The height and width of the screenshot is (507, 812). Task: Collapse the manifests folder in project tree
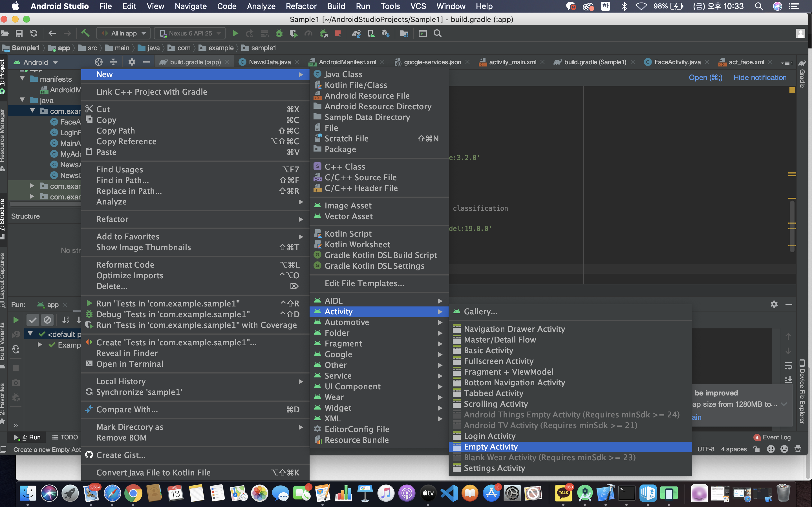[23, 79]
